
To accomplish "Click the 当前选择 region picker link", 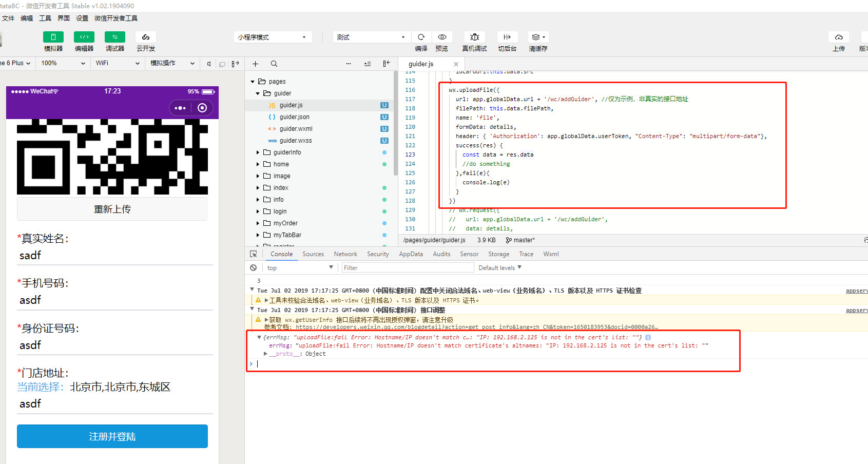I will [41, 387].
